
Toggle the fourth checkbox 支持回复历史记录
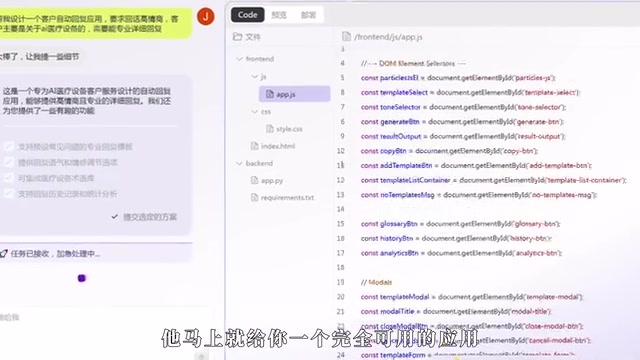[x=8, y=194]
